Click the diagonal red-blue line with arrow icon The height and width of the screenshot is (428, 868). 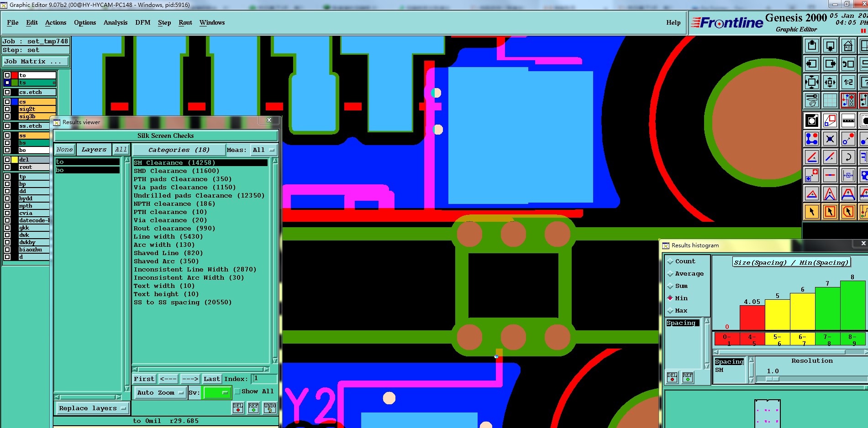(x=830, y=157)
